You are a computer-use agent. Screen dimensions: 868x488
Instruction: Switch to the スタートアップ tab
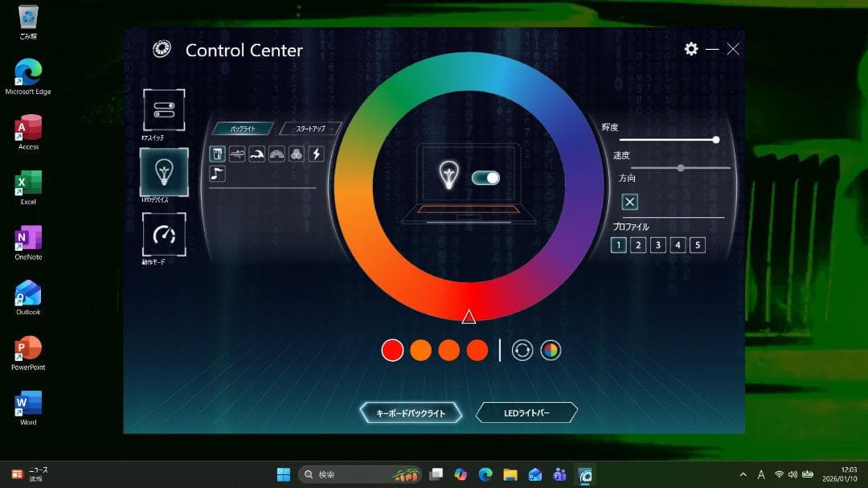click(310, 127)
